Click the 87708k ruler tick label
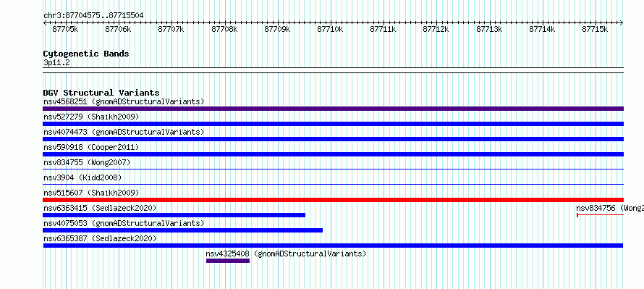Image resolution: width=644 pixels, height=289 pixels. 224,29
